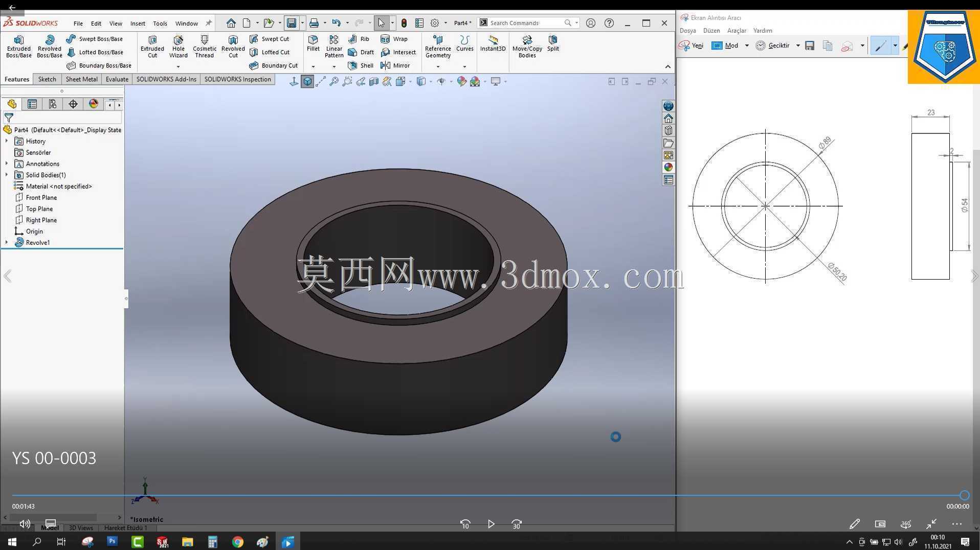Open the Fillet dropdown arrow
Viewport: 980px width, 550px height.
[x=313, y=66]
